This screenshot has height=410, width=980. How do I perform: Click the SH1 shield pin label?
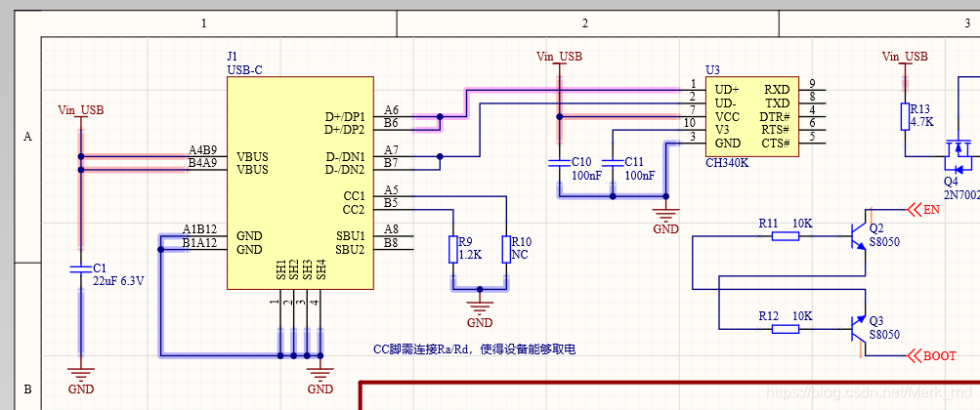[x=280, y=269]
